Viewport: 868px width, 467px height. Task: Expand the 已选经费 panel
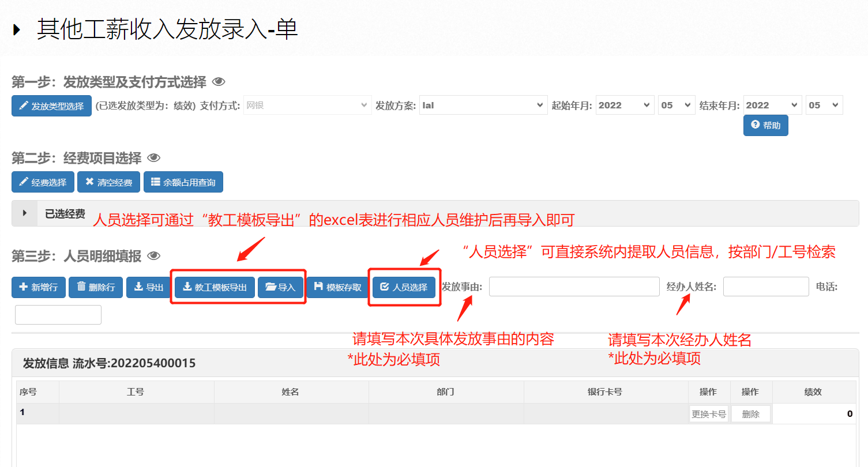25,213
